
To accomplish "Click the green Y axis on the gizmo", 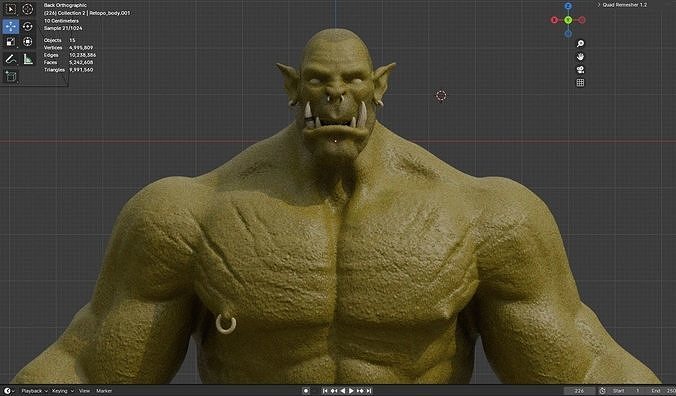I will click(568, 20).
